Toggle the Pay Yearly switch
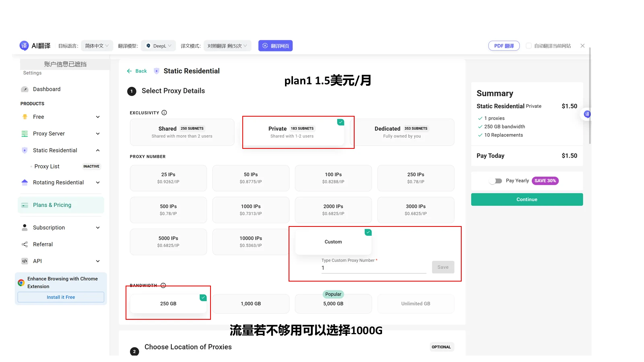Image resolution: width=644 pixels, height=362 pixels. (496, 181)
